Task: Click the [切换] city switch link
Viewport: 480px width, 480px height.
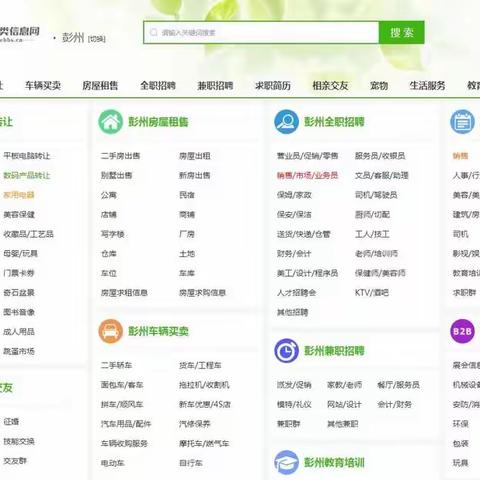Action: tap(97, 39)
